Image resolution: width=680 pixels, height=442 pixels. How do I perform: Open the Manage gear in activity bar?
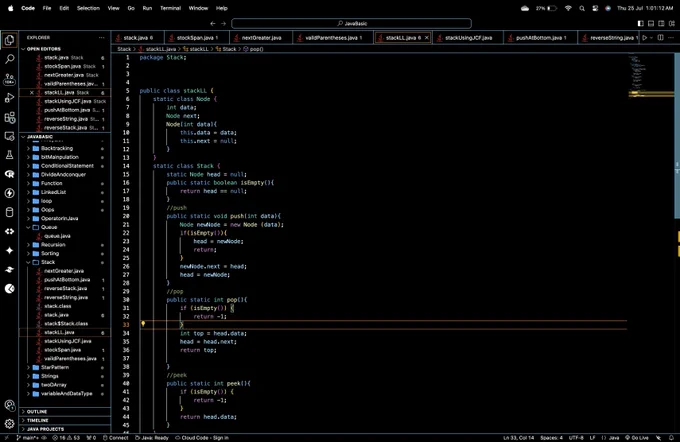[x=10, y=424]
